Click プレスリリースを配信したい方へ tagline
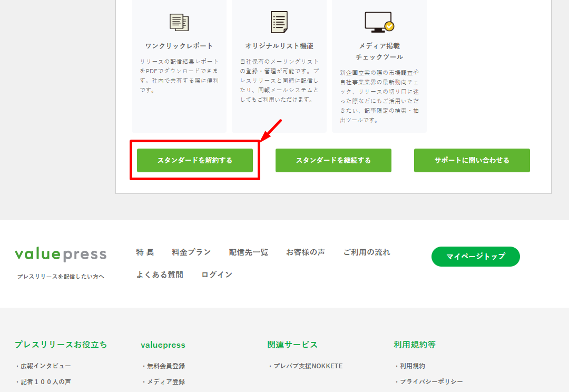This screenshot has height=392, width=569. [x=61, y=277]
